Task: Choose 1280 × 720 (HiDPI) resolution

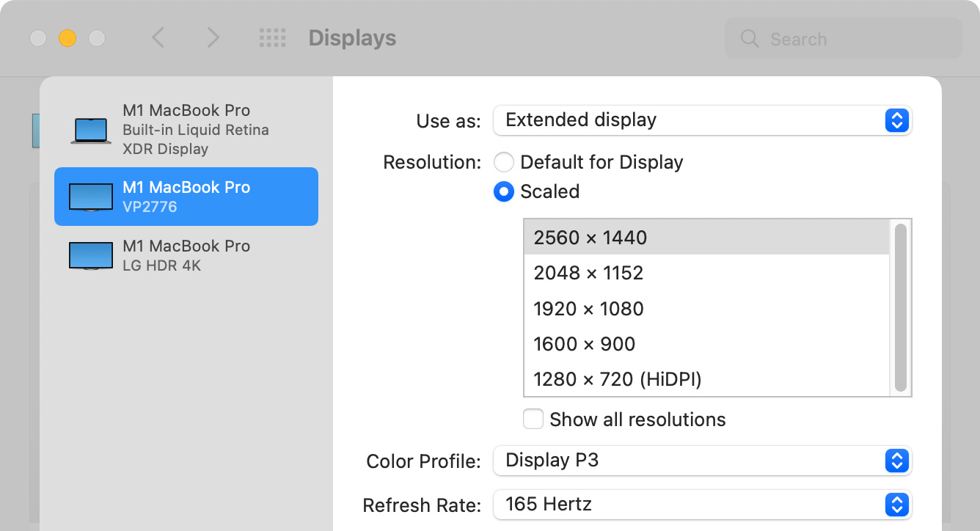Action: (x=706, y=378)
